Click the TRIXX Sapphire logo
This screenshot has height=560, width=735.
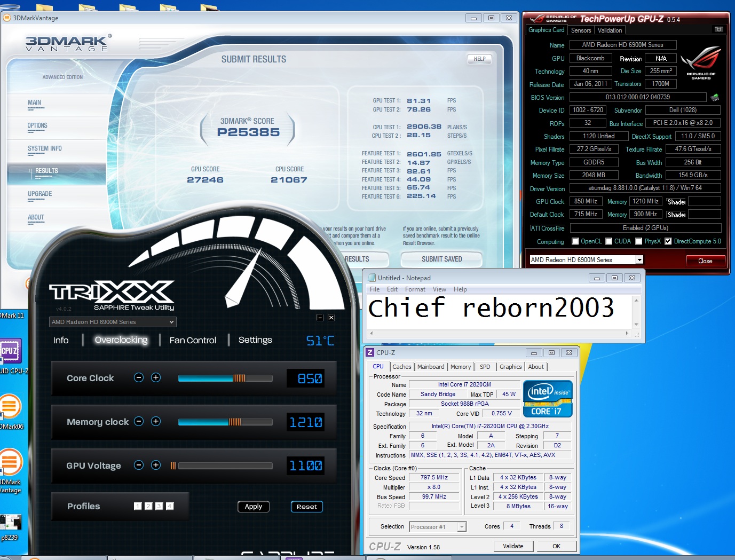click(112, 295)
